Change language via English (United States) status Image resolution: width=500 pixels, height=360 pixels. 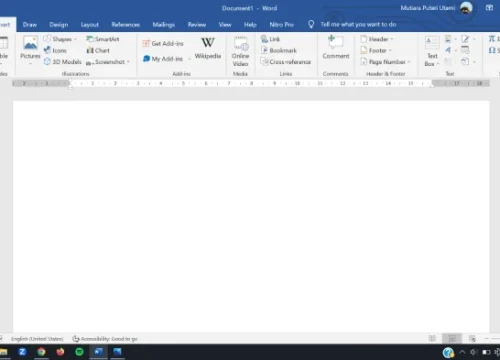tap(37, 339)
